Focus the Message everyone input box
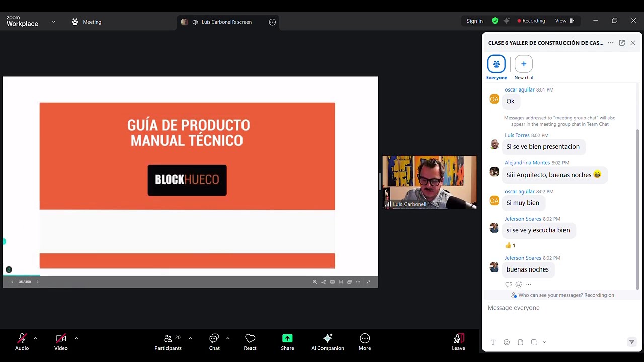The image size is (644, 362). (x=561, y=308)
